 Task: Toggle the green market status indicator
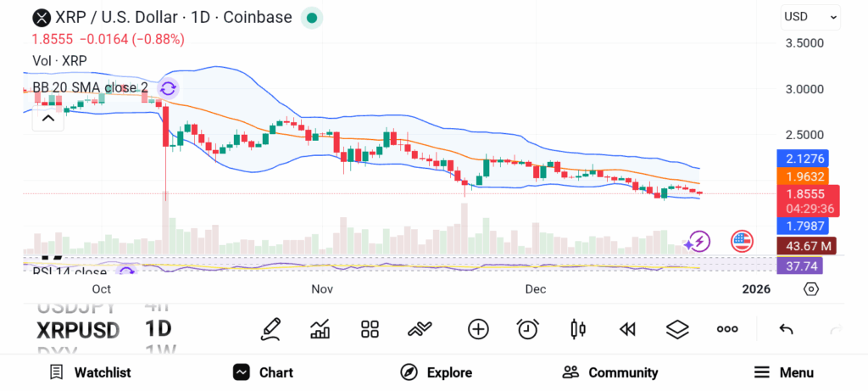pos(312,17)
